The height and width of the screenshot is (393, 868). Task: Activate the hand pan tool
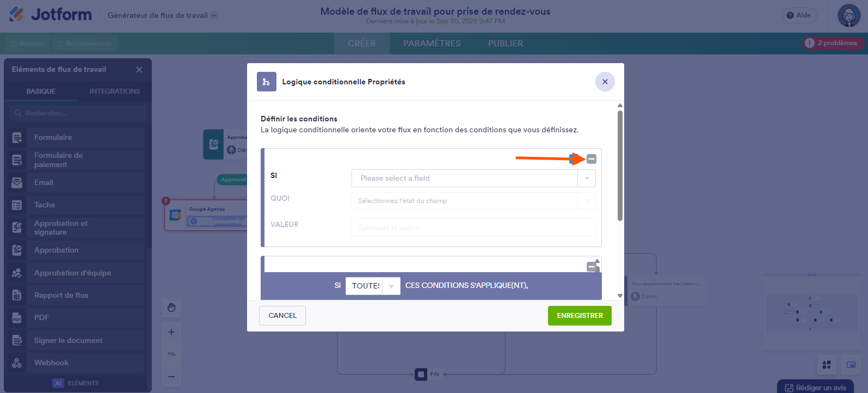pos(171,308)
